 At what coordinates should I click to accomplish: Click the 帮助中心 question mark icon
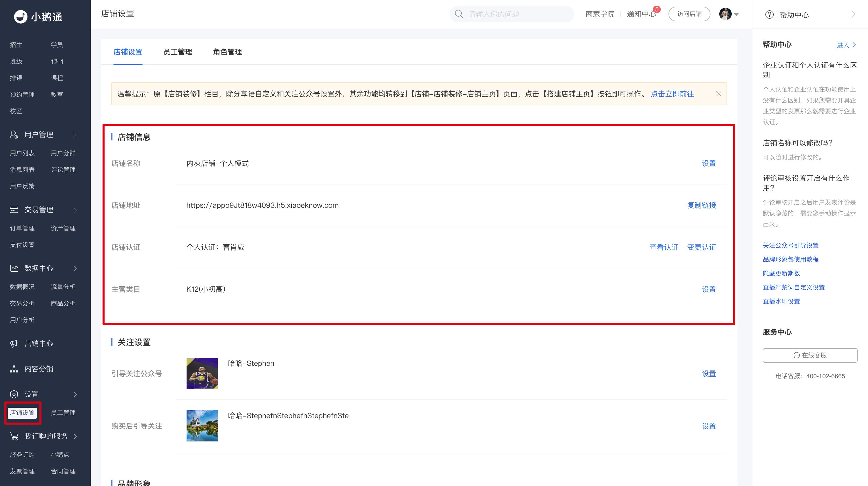pos(769,15)
